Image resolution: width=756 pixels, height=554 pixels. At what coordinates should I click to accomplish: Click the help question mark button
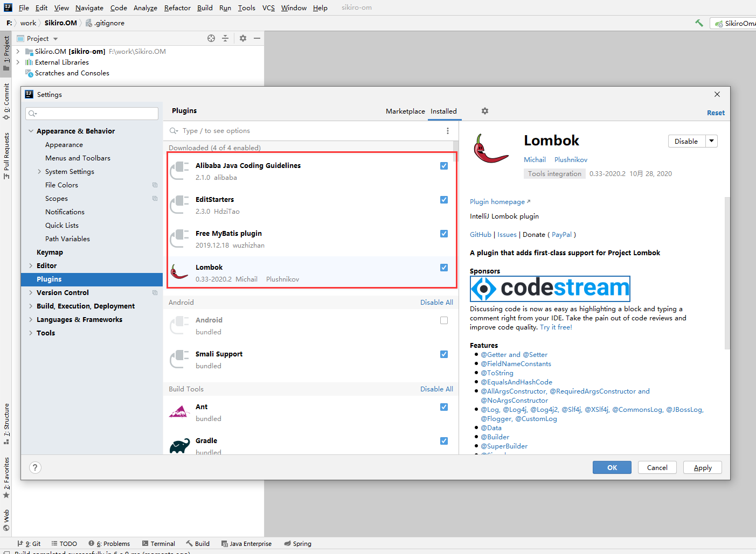(x=35, y=467)
